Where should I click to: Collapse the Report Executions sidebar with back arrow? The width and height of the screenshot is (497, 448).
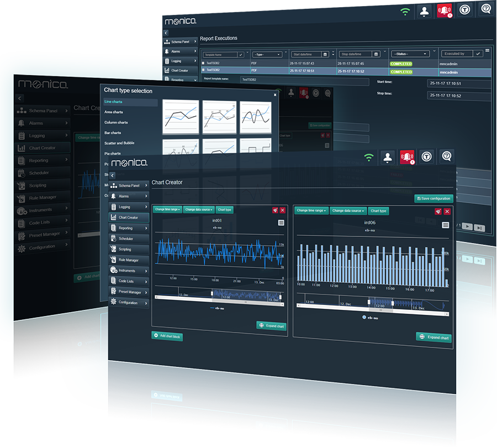[x=166, y=33]
